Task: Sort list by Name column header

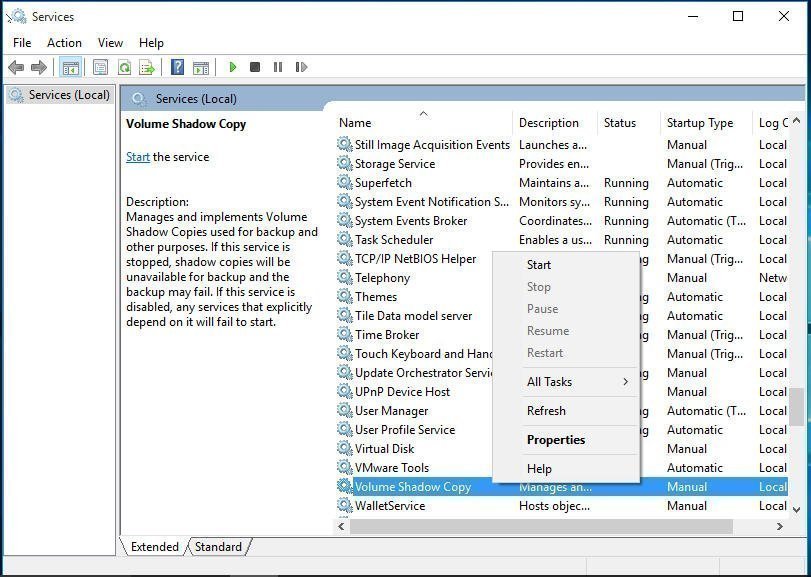Action: coord(355,123)
